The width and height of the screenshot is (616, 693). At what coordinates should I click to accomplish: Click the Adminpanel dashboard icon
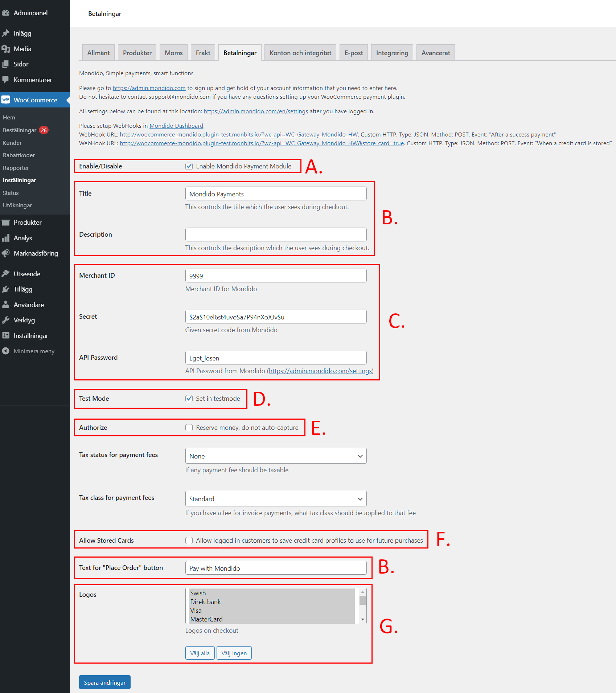pyautogui.click(x=5, y=13)
